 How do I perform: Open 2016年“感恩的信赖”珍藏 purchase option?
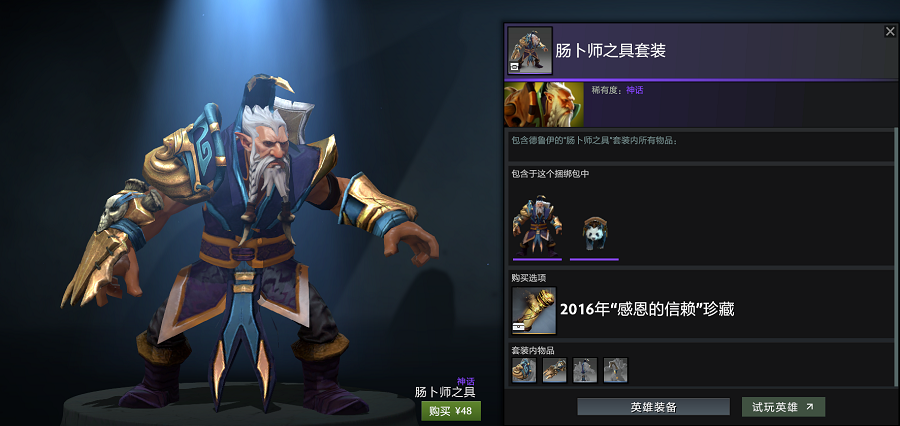point(647,310)
